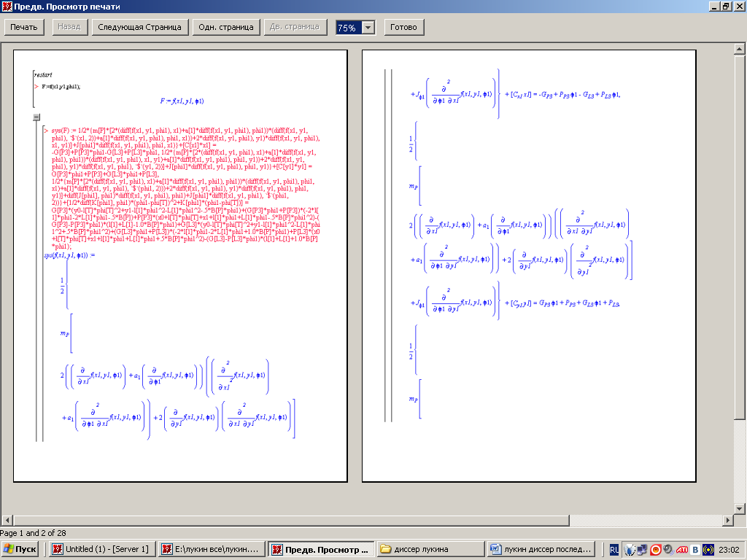
Task: Open the ATI tray icon
Action: click(681, 549)
